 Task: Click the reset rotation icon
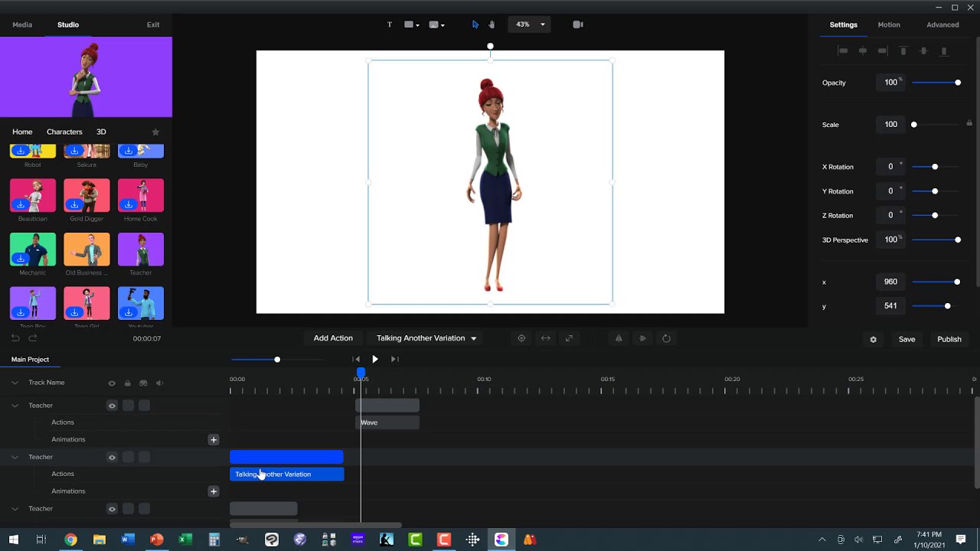coord(666,338)
